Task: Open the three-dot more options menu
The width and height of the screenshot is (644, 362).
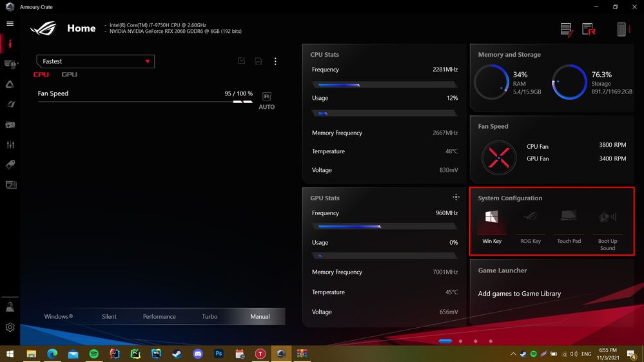Action: 275,61
